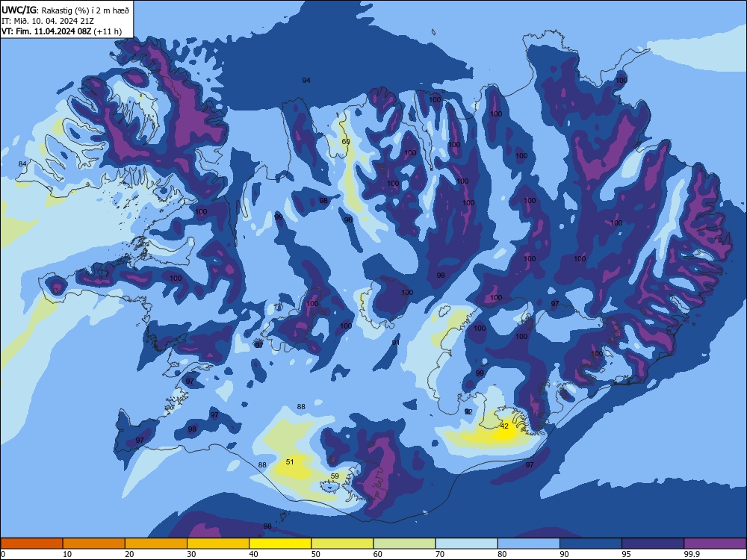The height and width of the screenshot is (560, 747).
Task: Select the map humidity value 84
Action: pyautogui.click(x=22, y=164)
